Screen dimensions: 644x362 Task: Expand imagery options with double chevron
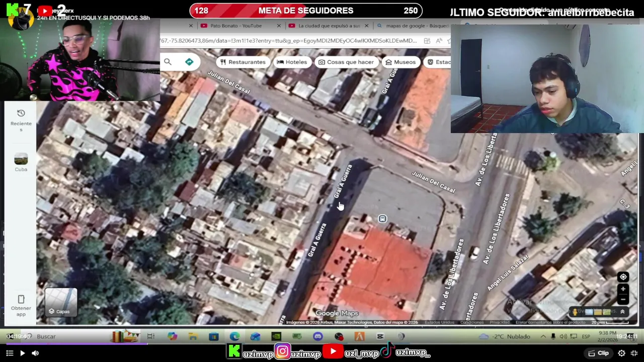(622, 312)
